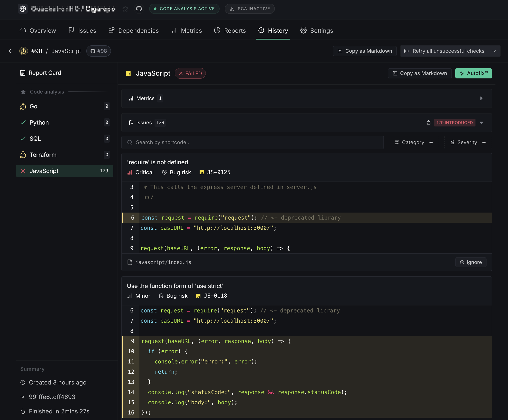
Task: Open the Report Card section
Action: pyautogui.click(x=45, y=73)
